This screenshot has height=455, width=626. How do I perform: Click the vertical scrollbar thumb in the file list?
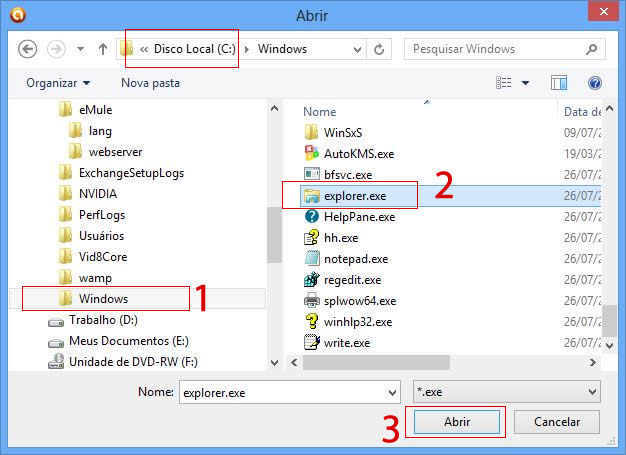point(609,321)
